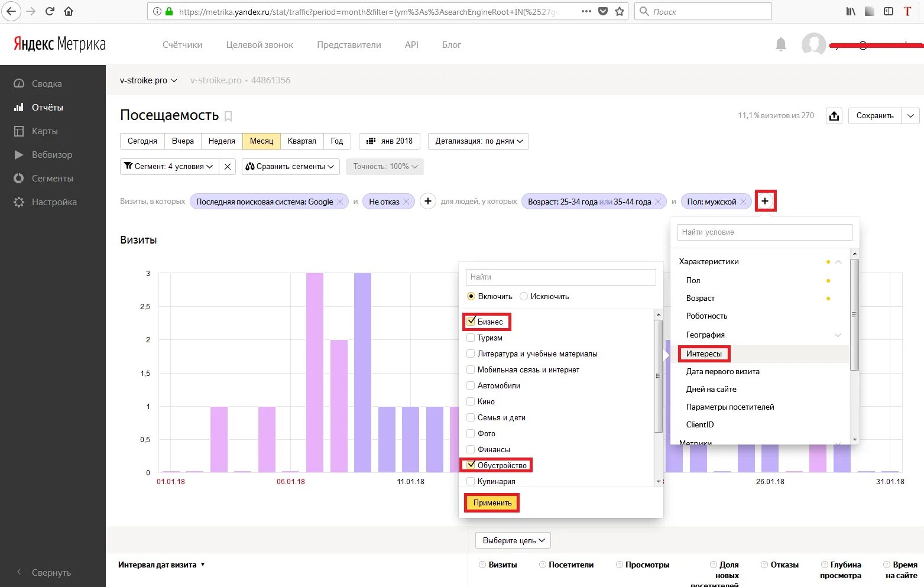
Task: Open Настройка in sidebar
Action: [54, 202]
